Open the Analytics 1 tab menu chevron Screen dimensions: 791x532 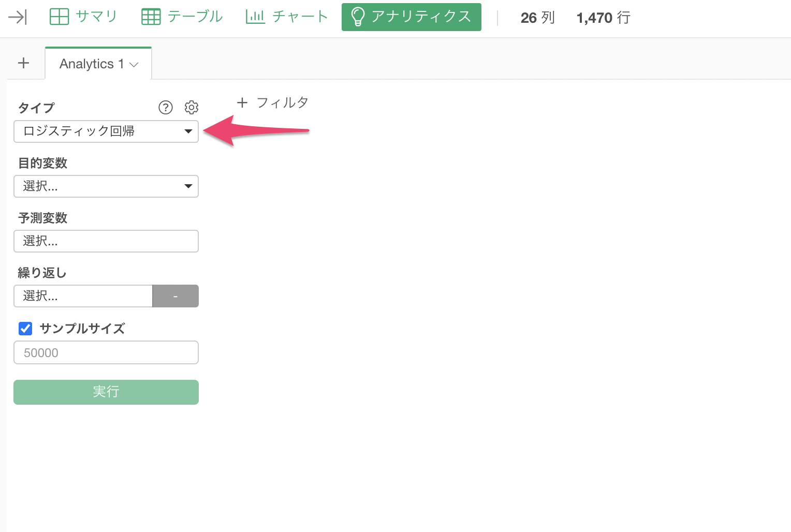[134, 65]
